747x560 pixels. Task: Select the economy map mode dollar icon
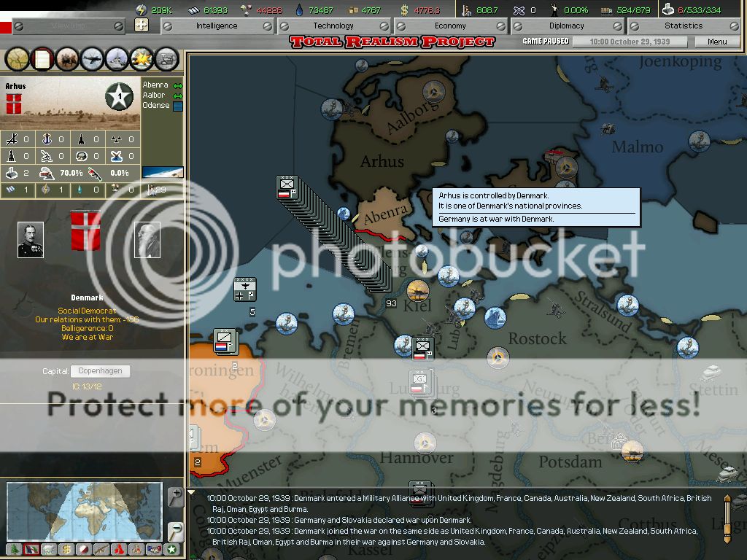pos(66,549)
